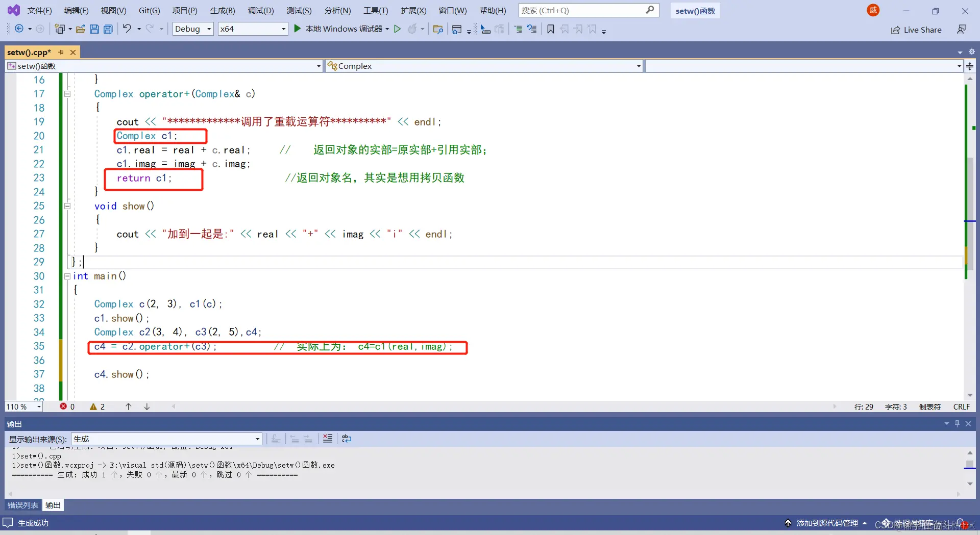Screen dimensions: 980x535
Task: Switch to the 错误列表 tab
Action: [23, 505]
